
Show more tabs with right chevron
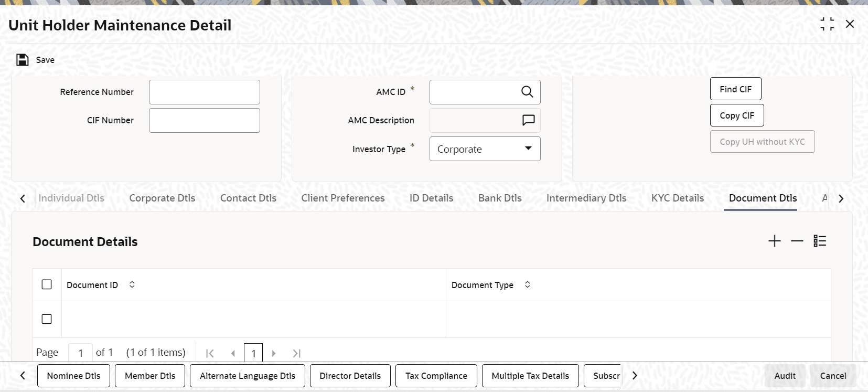tap(841, 198)
